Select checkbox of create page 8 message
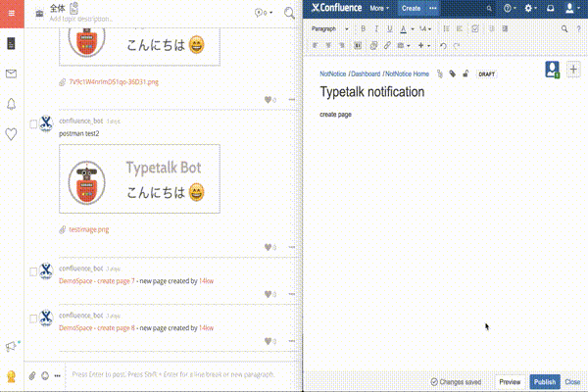The image size is (588, 392). click(33, 318)
